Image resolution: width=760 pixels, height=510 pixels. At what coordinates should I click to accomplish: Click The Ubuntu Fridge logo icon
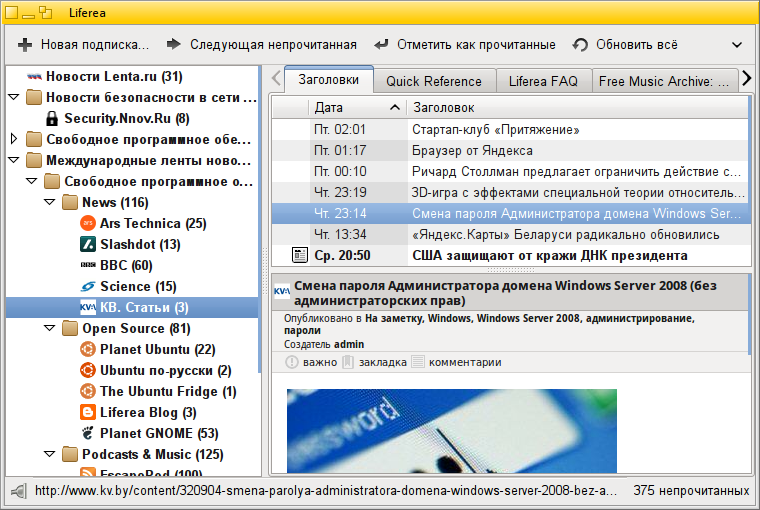point(88,391)
